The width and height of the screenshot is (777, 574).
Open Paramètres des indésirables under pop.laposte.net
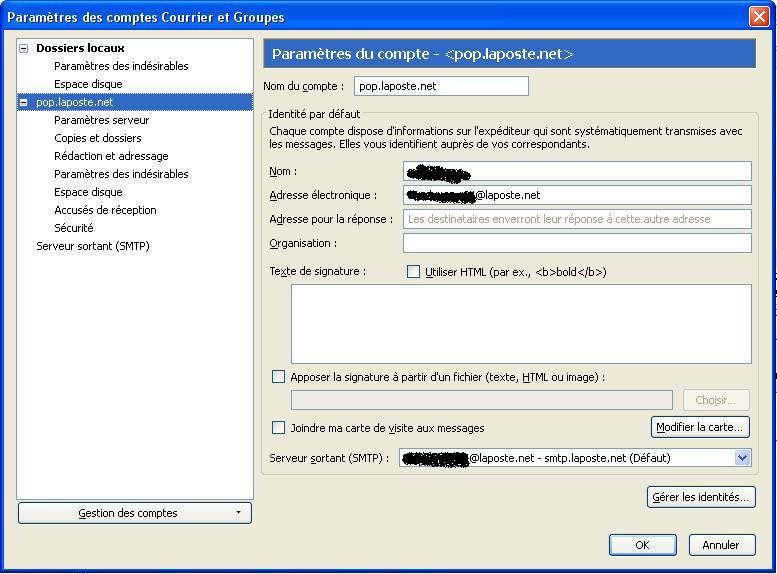(121, 174)
